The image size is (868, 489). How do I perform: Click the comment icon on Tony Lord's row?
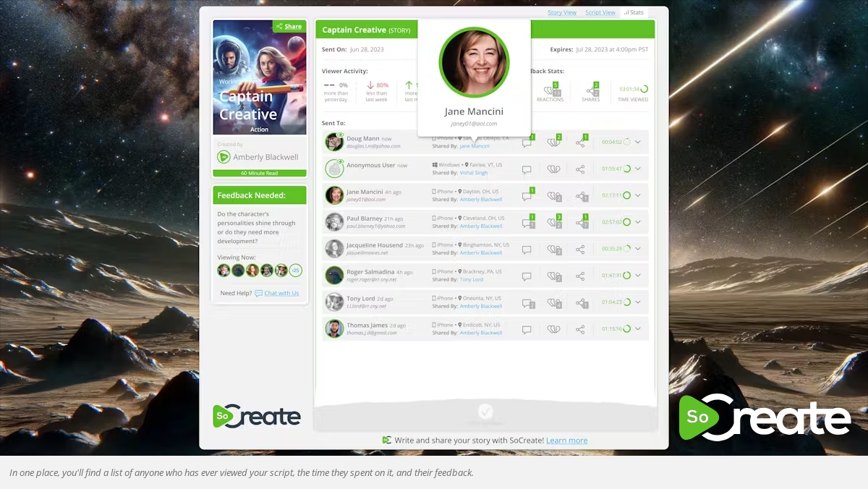(x=527, y=302)
